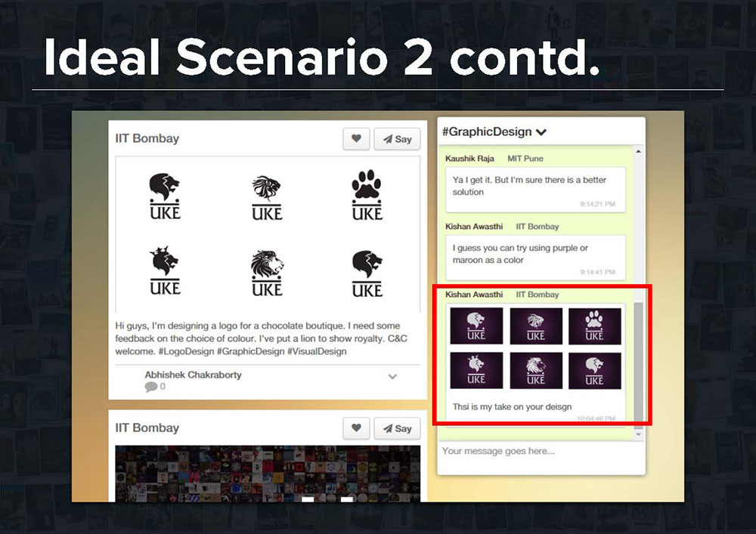
Task: Like the second IIT Bombay post
Action: (x=356, y=428)
